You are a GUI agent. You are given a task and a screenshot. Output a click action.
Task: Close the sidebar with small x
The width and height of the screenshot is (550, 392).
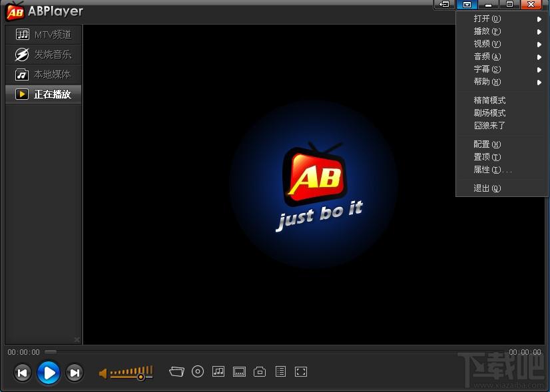click(x=77, y=339)
